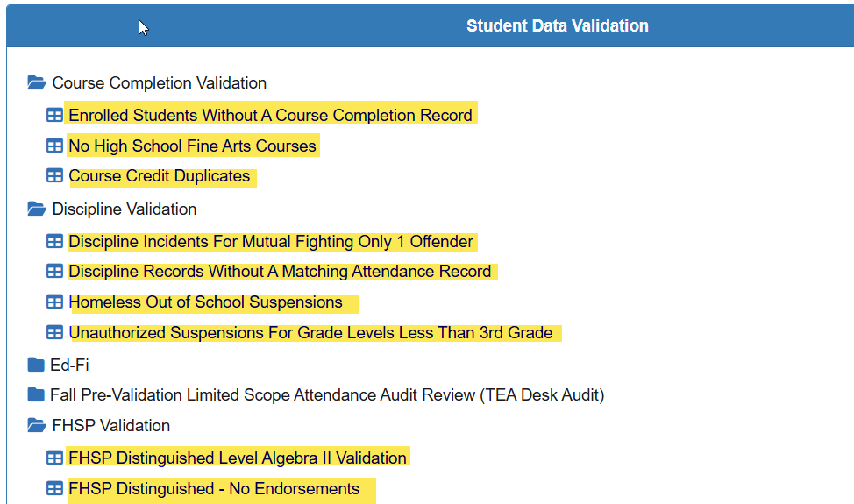The image size is (854, 504).
Task: Open the Course Credit Duplicates report
Action: pos(160,175)
